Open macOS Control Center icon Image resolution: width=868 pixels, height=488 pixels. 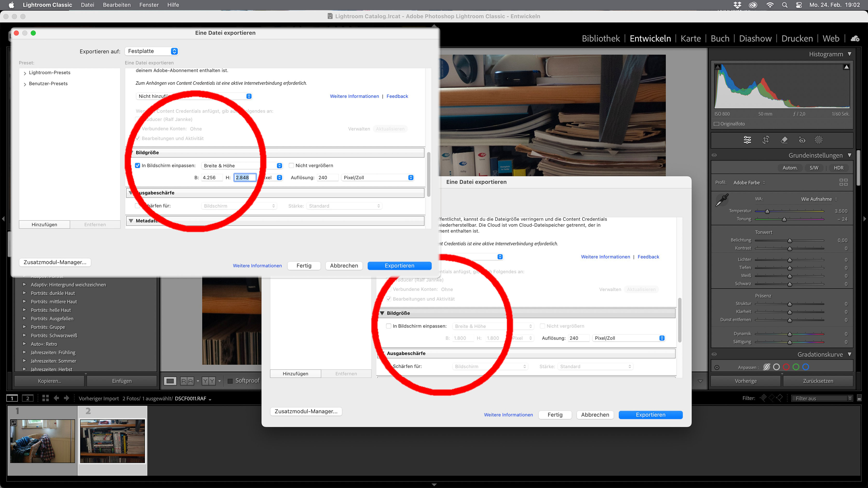click(x=799, y=5)
